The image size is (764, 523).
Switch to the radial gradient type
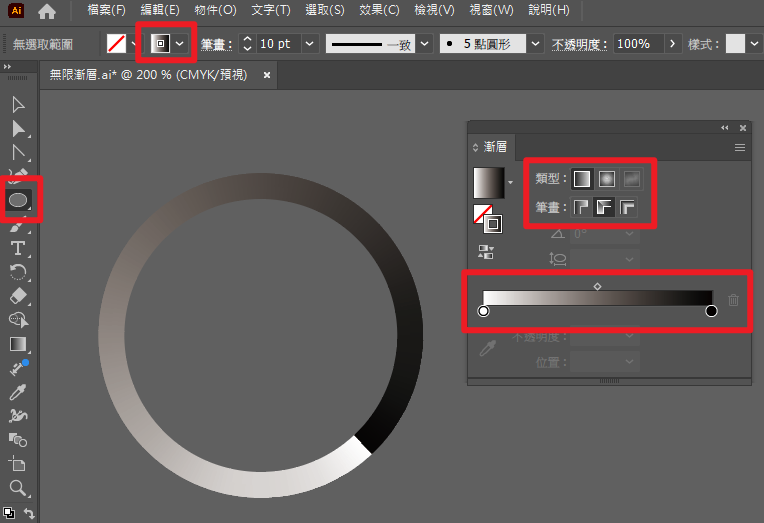606,180
